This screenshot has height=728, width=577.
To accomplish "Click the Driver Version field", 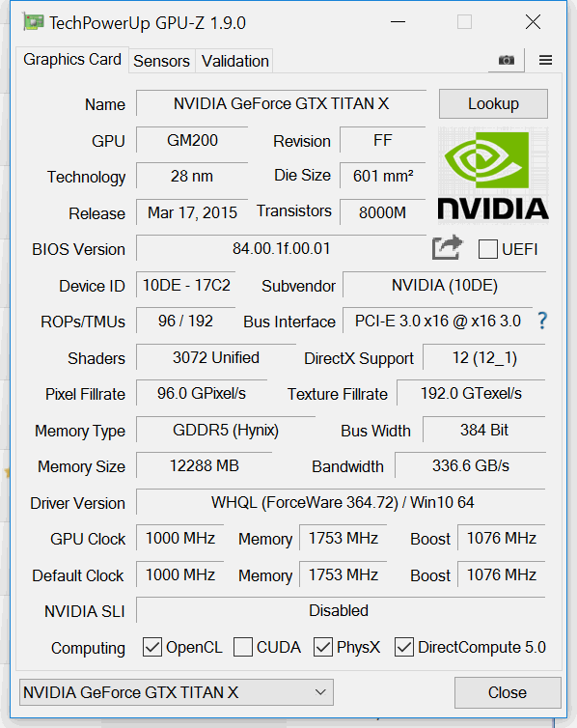I will coord(341,502).
